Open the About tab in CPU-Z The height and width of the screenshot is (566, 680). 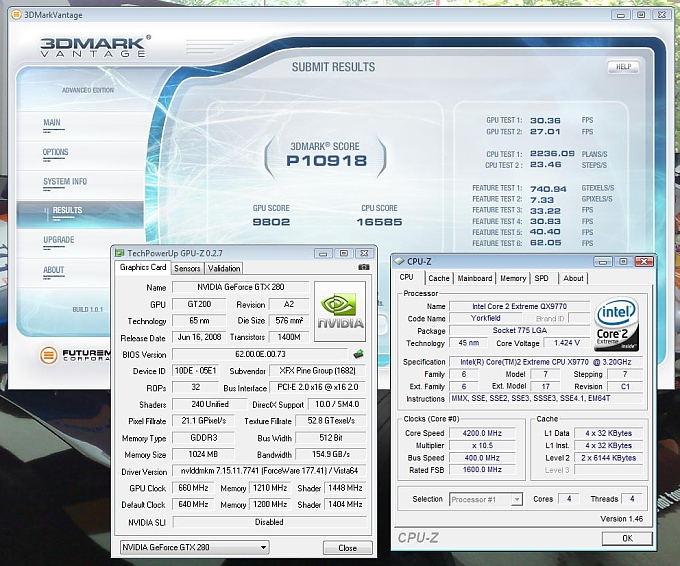click(x=573, y=278)
